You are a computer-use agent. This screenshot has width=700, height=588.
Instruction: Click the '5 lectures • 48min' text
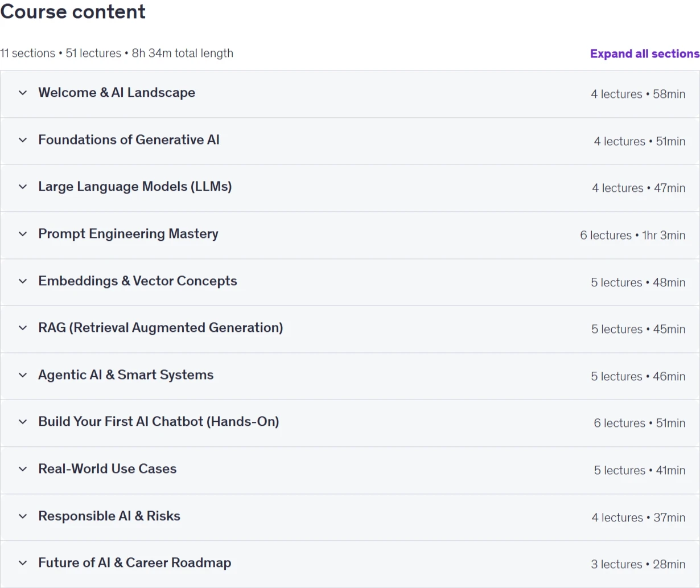tap(638, 283)
